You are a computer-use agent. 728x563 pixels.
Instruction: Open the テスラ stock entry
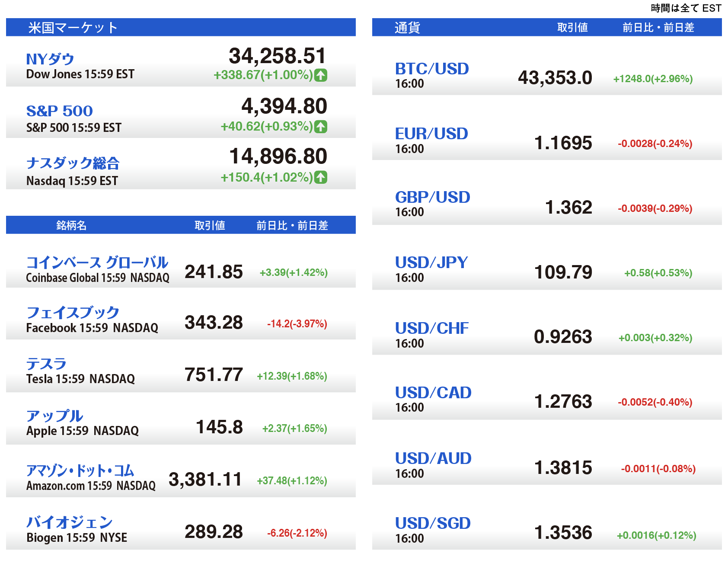click(x=46, y=364)
